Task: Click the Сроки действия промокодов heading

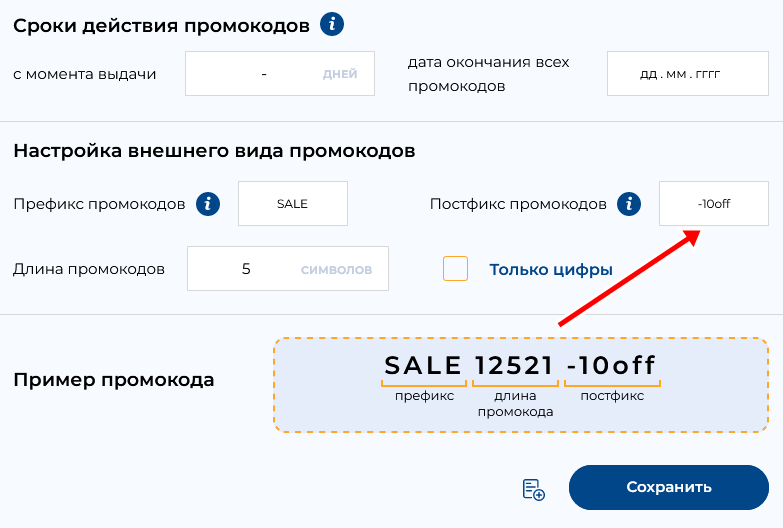Action: pos(161,25)
